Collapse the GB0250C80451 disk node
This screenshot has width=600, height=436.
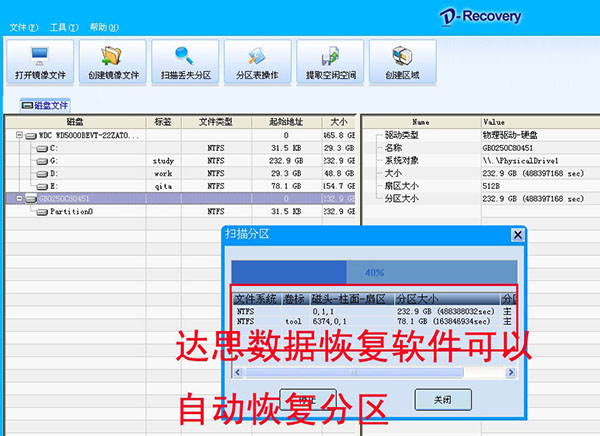click(19, 198)
